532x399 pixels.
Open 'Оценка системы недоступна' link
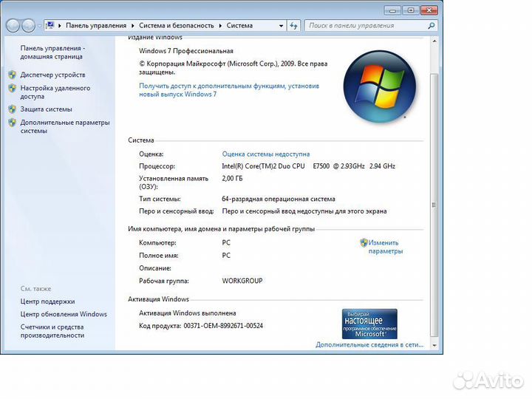click(266, 154)
